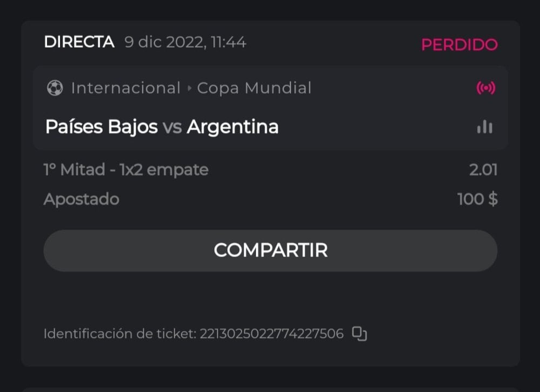Open match statistics bar chart icon
The width and height of the screenshot is (540, 392).
484,127
